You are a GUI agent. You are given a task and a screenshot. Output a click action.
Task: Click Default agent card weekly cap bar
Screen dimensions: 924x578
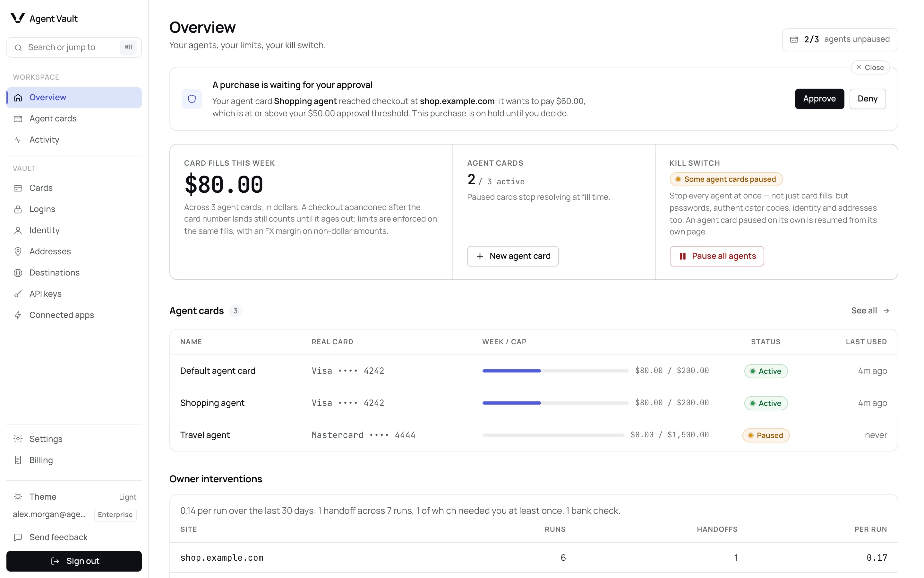click(x=555, y=371)
